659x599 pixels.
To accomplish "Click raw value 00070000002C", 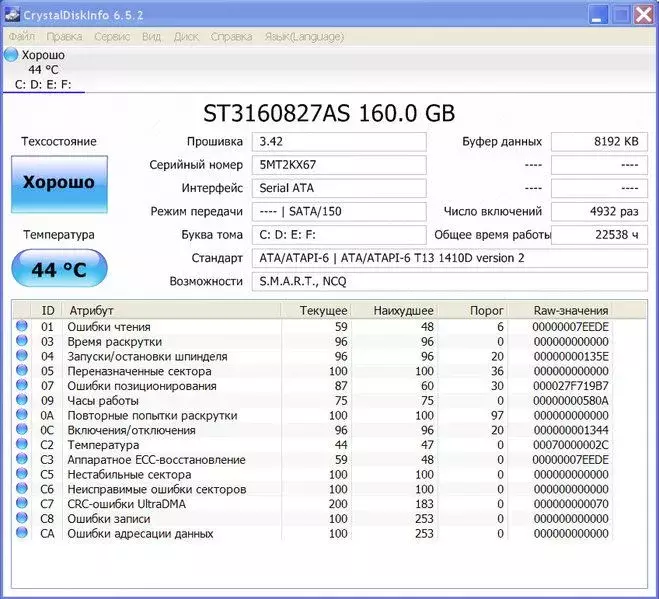I will click(x=571, y=445).
